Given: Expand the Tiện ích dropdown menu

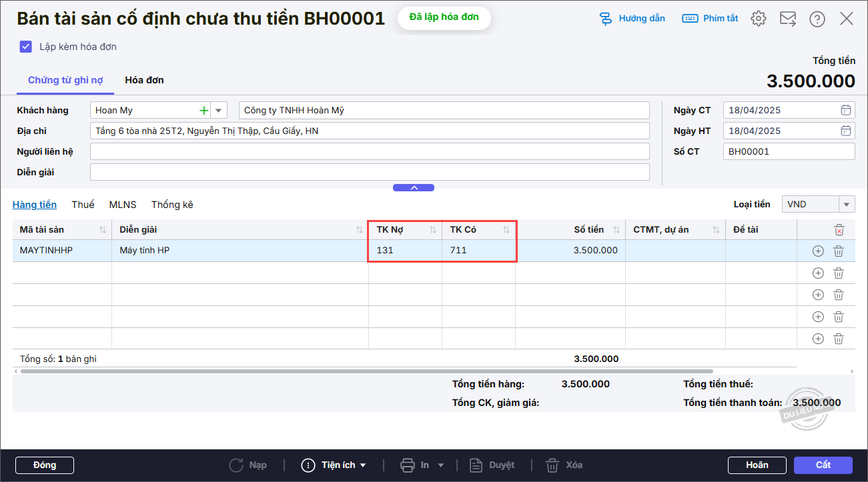Looking at the screenshot, I should click(363, 465).
